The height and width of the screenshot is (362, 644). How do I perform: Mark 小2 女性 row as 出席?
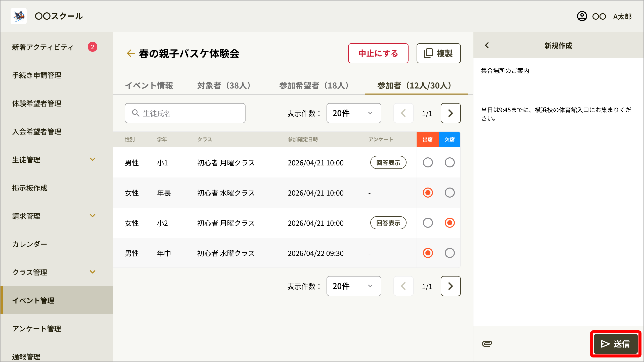pyautogui.click(x=428, y=223)
